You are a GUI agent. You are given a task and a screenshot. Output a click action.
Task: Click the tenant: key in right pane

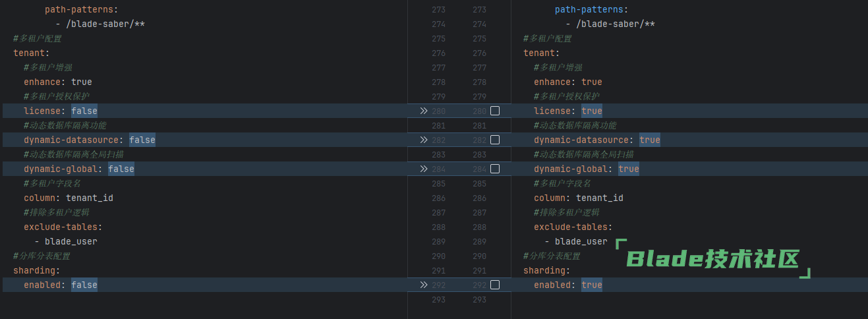coord(541,53)
